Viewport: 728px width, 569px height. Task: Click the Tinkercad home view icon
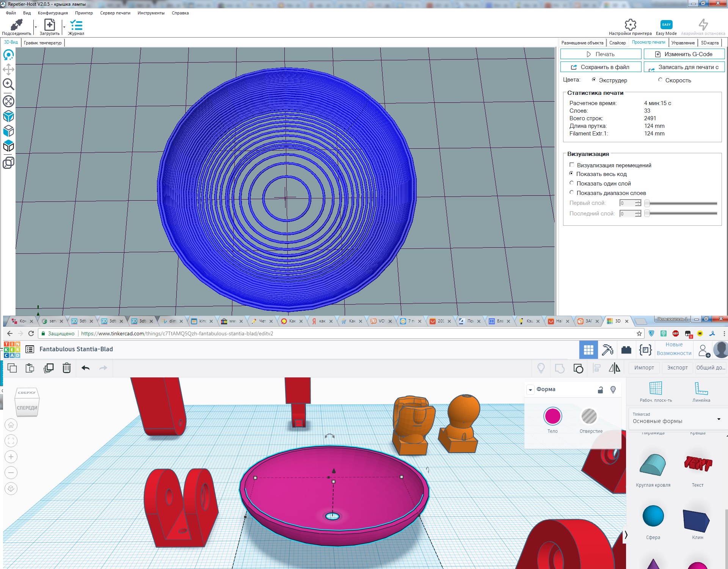coord(11,425)
